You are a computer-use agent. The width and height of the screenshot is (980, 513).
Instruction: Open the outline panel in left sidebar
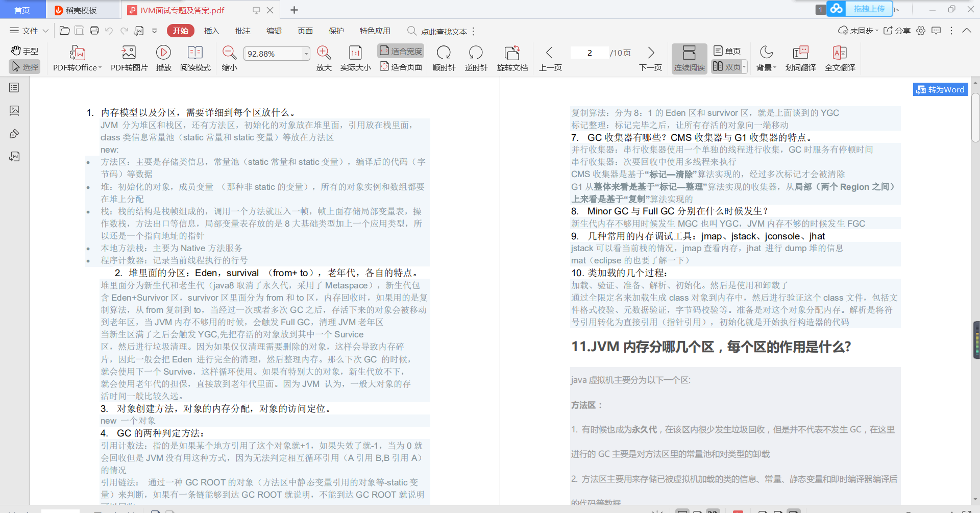point(14,88)
